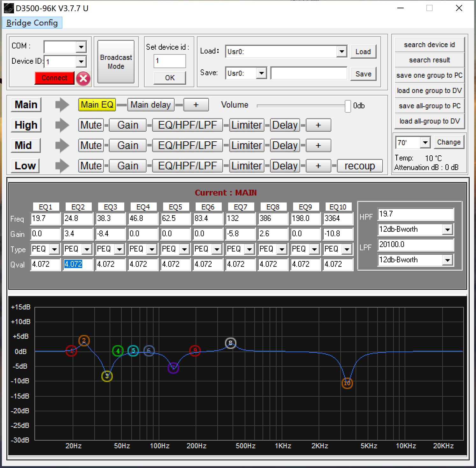The width and height of the screenshot is (476, 468).
Task: Open the Device ID dropdown
Action: (x=81, y=61)
